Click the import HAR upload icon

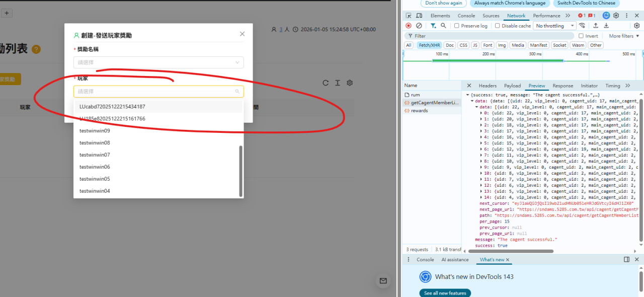[596, 26]
